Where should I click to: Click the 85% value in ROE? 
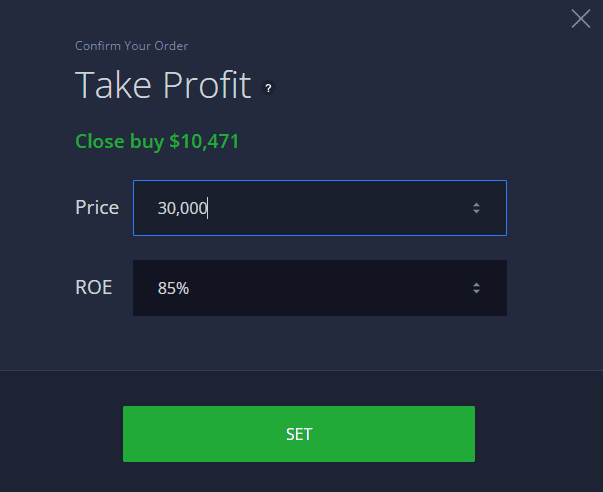[173, 288]
